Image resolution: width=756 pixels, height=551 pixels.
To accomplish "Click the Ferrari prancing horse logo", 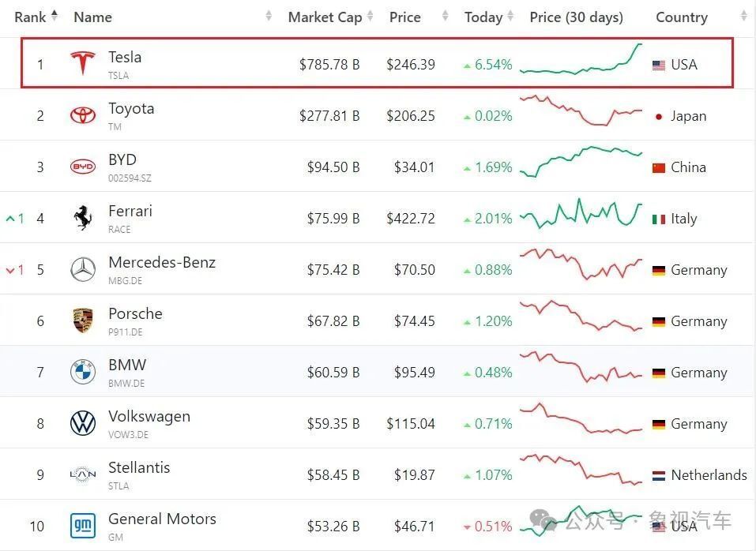I will tap(83, 218).
